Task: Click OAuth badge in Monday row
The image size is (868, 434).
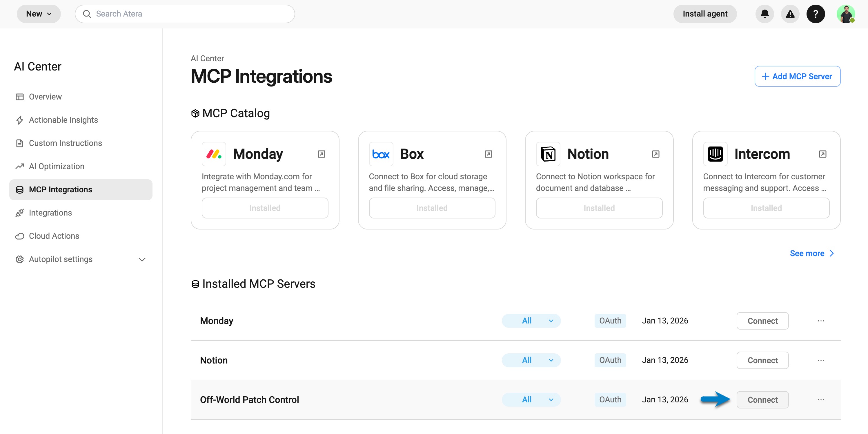Action: 610,321
